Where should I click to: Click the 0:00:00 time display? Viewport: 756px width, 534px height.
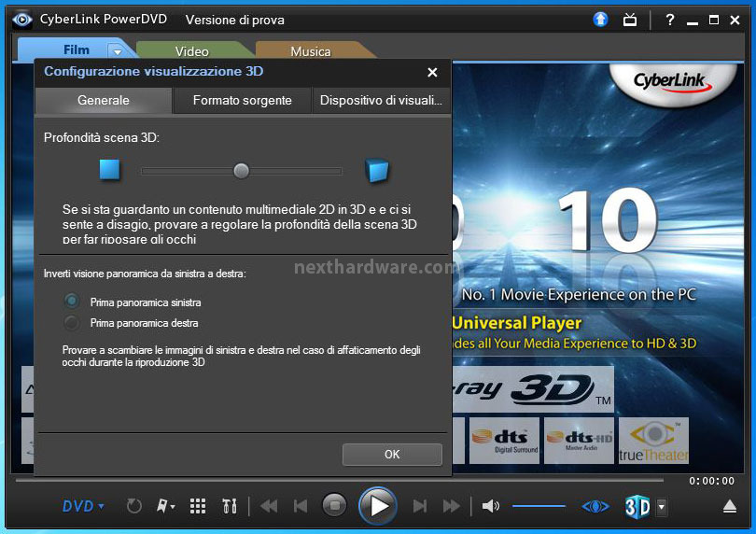point(711,481)
